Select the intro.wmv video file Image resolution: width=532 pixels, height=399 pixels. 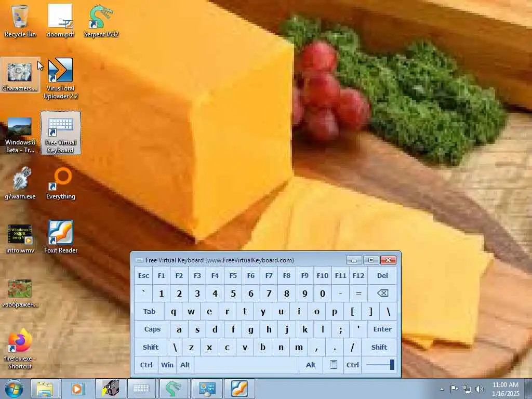(x=20, y=238)
